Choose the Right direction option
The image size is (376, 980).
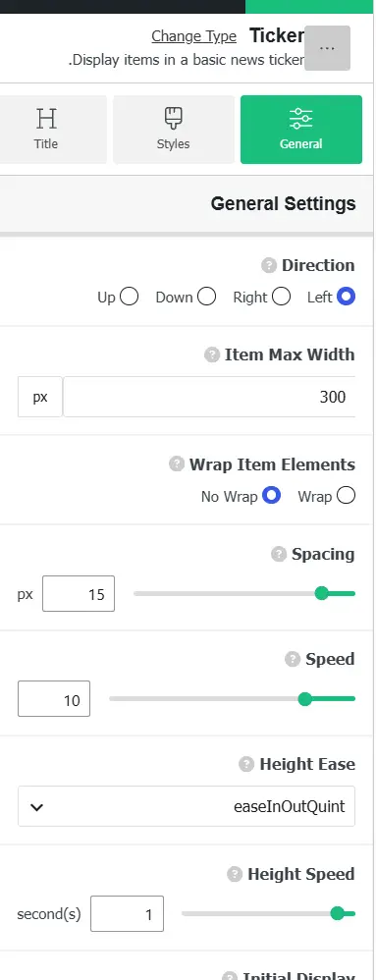pos(281,297)
